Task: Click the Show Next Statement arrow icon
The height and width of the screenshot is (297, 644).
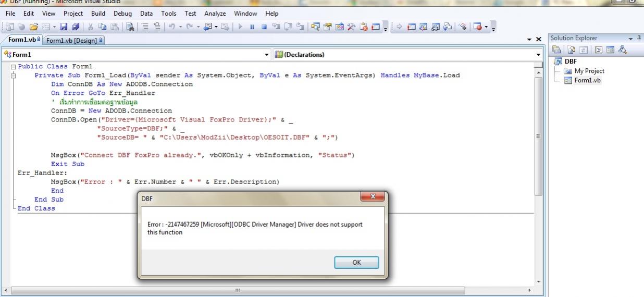Action: point(399,26)
